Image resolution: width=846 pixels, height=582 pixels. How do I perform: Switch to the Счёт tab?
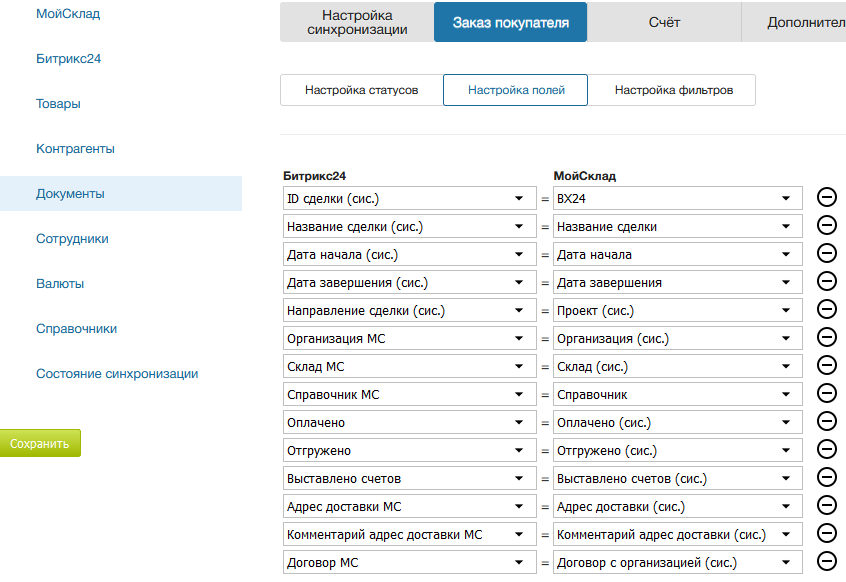click(663, 22)
